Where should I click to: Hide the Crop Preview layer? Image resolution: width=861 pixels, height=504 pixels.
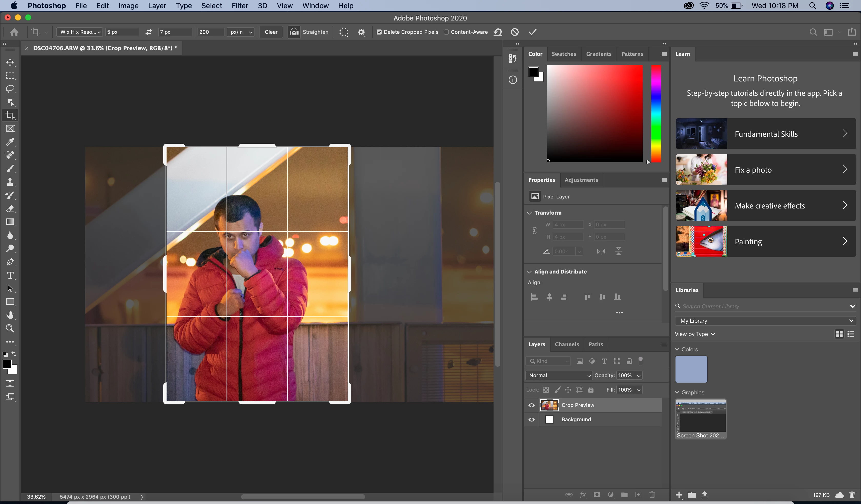[532, 405]
